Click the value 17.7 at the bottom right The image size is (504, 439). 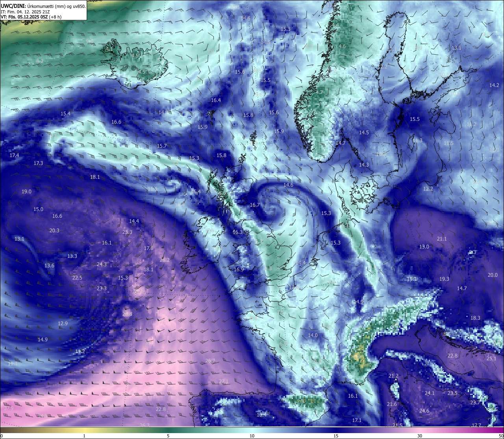pyautogui.click(x=476, y=425)
